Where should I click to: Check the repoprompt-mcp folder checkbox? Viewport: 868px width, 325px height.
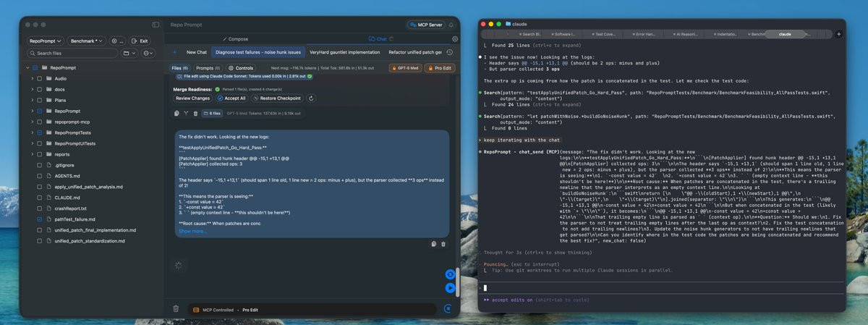(x=39, y=122)
